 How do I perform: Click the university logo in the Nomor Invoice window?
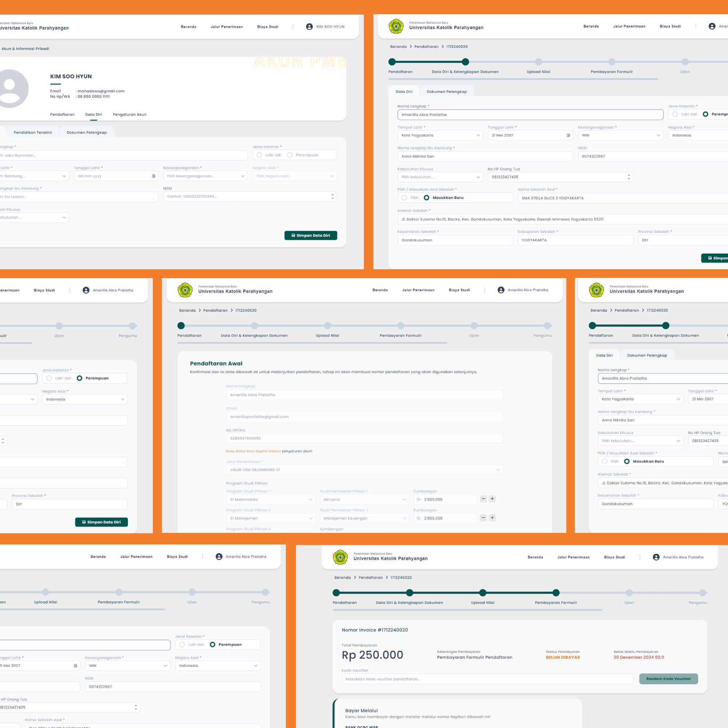(x=340, y=557)
